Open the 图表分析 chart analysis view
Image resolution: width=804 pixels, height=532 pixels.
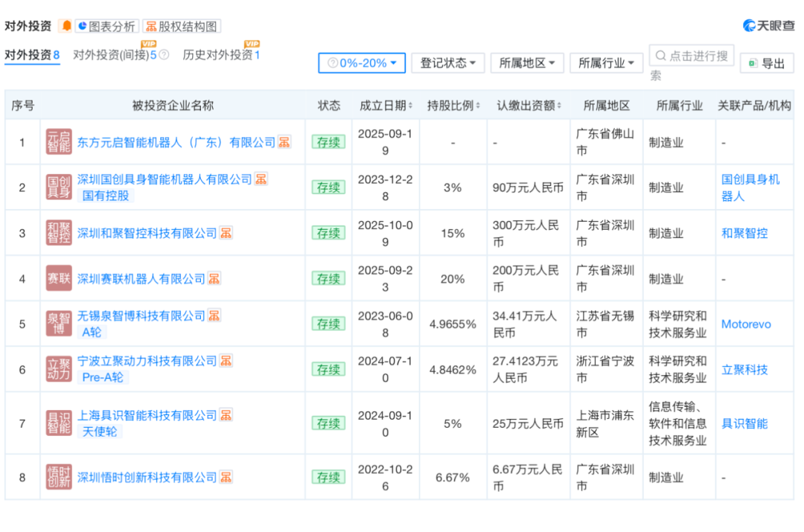106,25
